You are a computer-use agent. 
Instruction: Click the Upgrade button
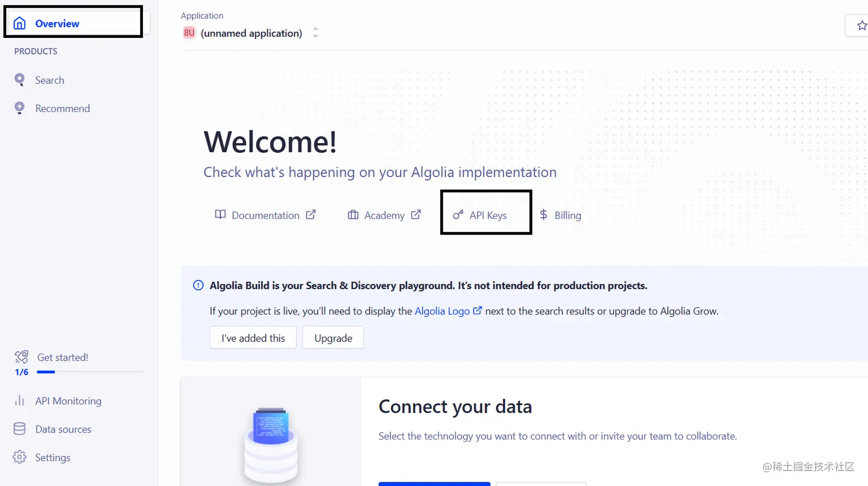[x=333, y=338]
